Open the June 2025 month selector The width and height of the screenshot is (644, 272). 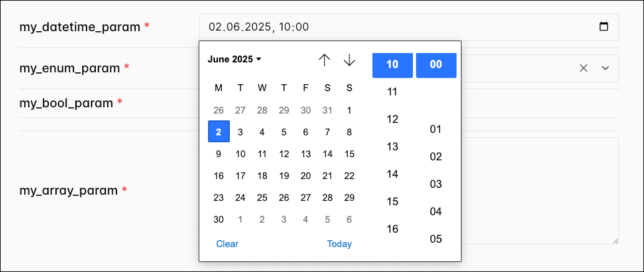click(x=235, y=59)
